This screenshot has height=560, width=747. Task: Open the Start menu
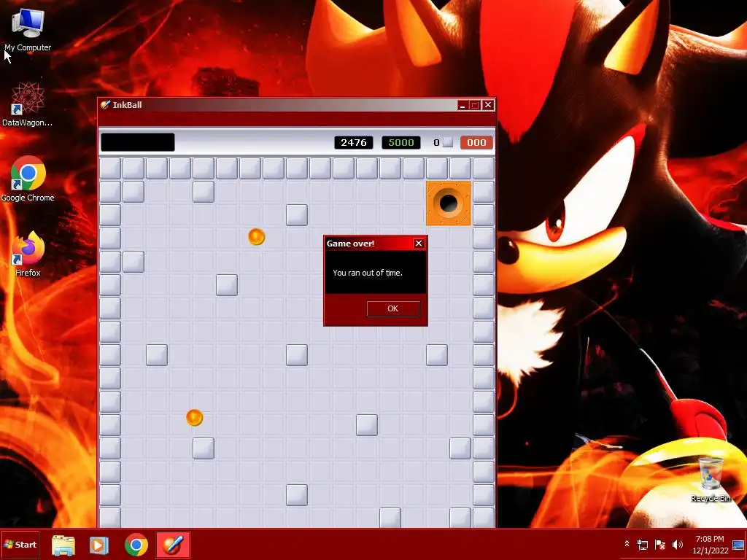pos(20,544)
